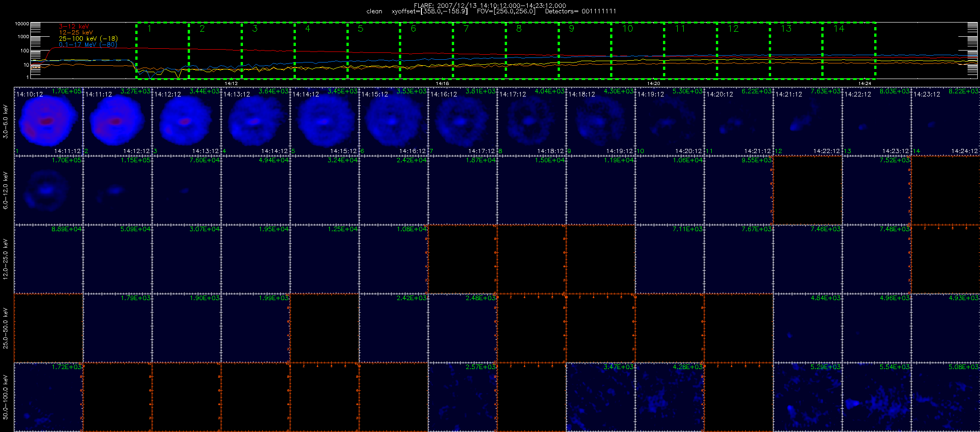Click the value '4.94E+04'

[273, 160]
